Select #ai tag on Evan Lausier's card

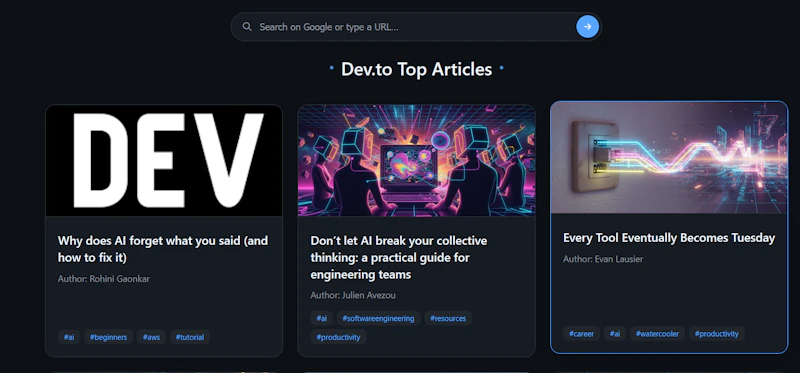[x=615, y=334]
